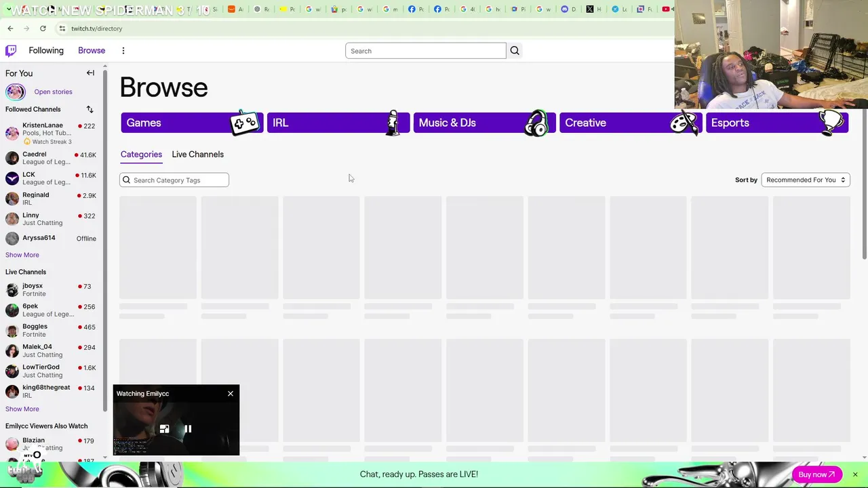The image size is (868, 488).
Task: Sort followed channels with arrows icon
Action: tap(90, 109)
